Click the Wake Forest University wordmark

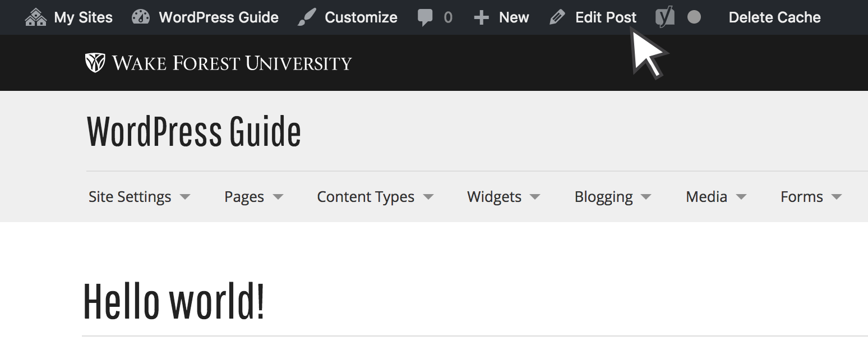coord(232,63)
